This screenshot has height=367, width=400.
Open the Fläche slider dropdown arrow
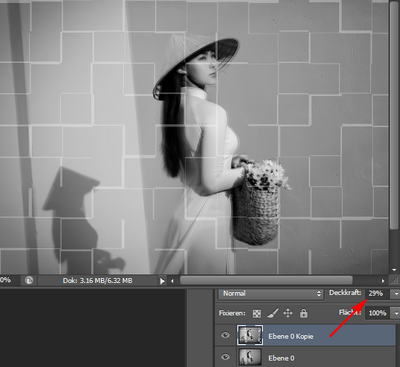pyautogui.click(x=396, y=313)
